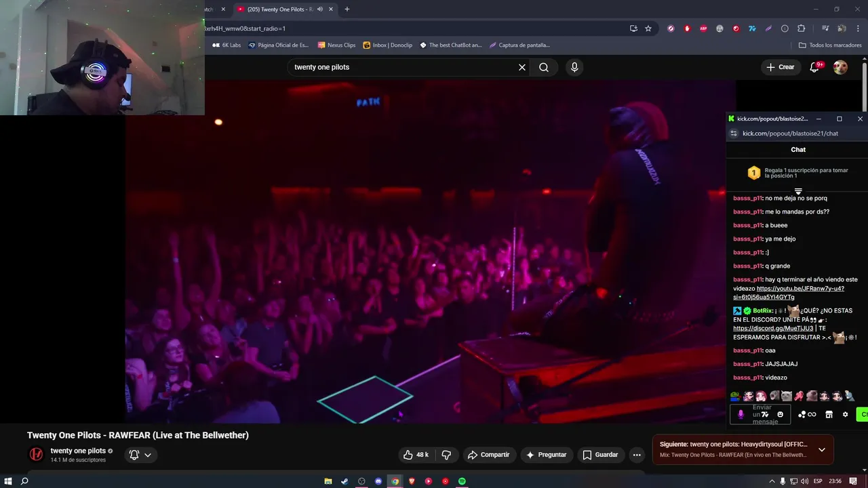Click the chat message input field
868x488 pixels.
pyautogui.click(x=760, y=414)
